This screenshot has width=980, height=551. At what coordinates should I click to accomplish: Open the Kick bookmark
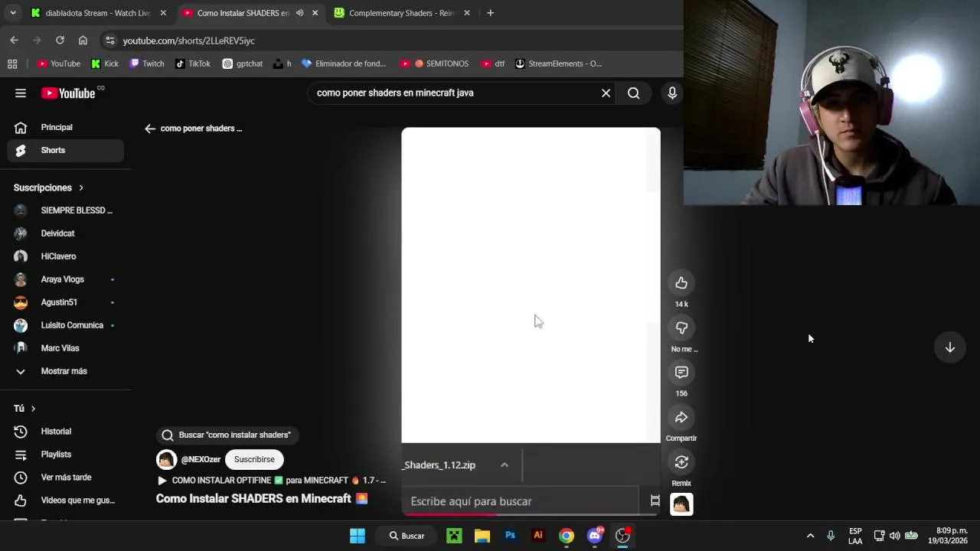pos(105,64)
